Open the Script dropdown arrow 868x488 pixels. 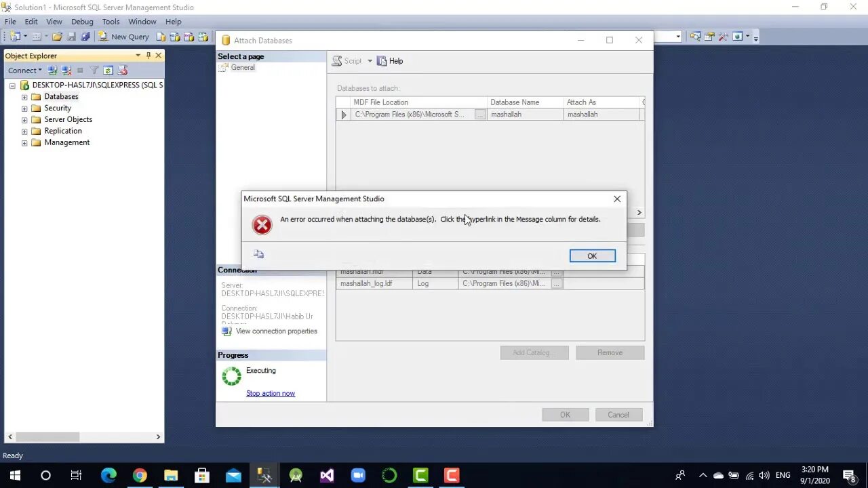coord(370,61)
